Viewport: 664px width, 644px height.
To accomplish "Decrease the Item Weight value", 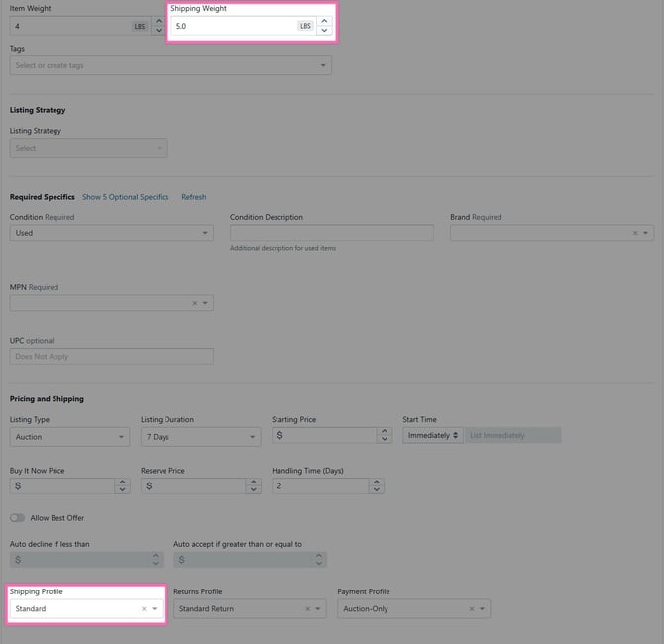I will click(x=159, y=32).
